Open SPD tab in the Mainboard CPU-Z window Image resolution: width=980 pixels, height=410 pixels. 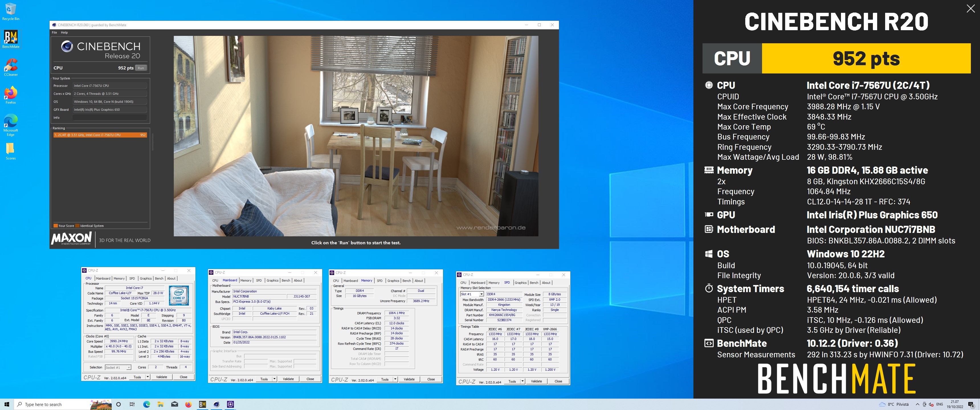[x=259, y=280]
